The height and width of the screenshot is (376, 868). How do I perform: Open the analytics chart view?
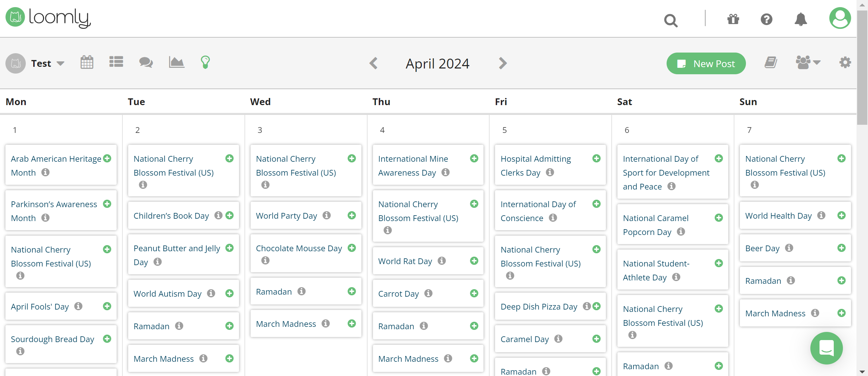click(x=176, y=62)
